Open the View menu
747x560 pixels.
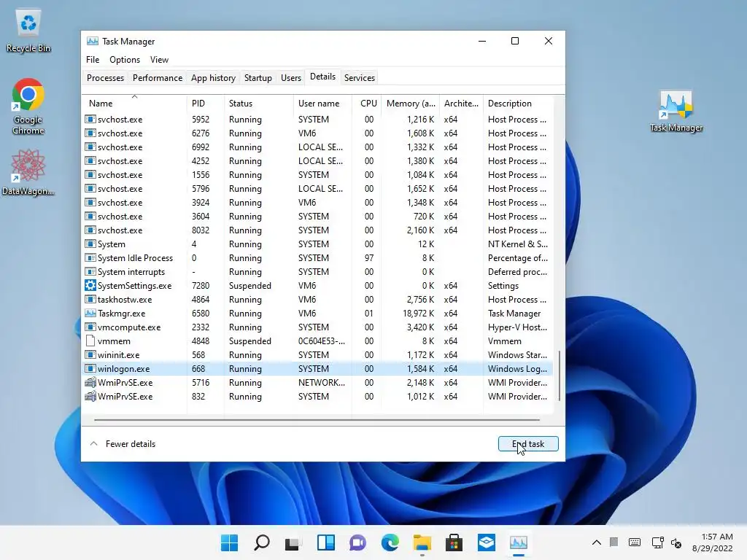click(159, 60)
